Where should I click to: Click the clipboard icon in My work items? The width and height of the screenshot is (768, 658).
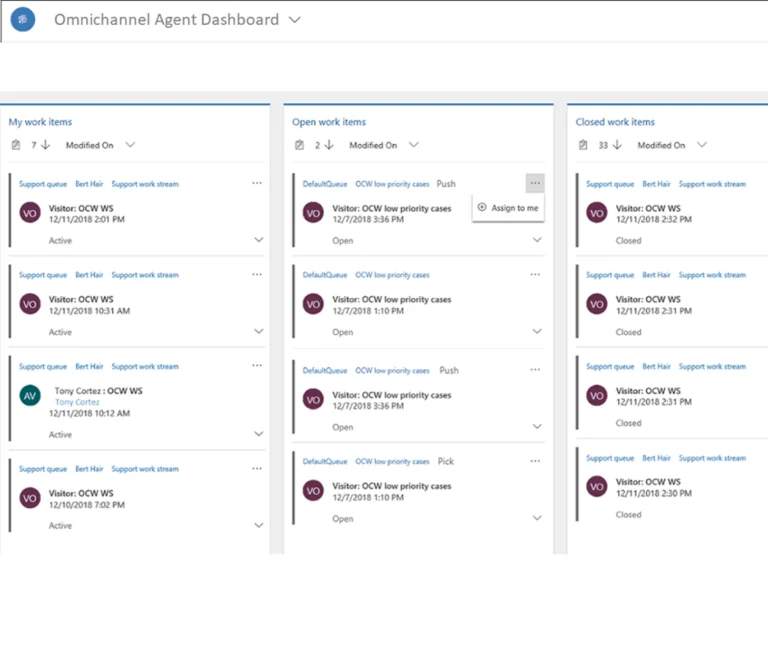coord(16,145)
